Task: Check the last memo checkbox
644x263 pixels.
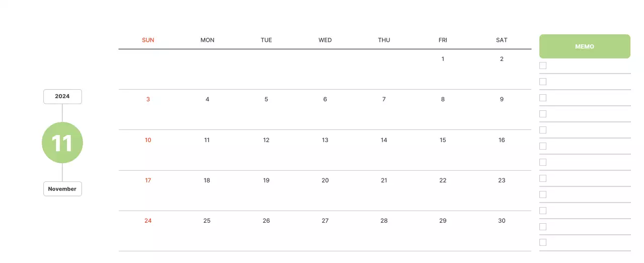Action: (x=543, y=242)
